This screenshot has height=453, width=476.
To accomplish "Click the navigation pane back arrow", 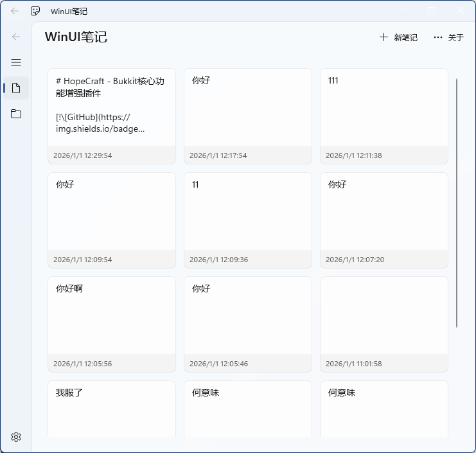I will (16, 37).
